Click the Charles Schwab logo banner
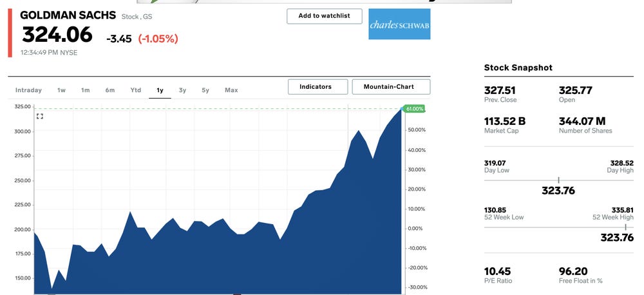The image size is (644, 295). 399,24
